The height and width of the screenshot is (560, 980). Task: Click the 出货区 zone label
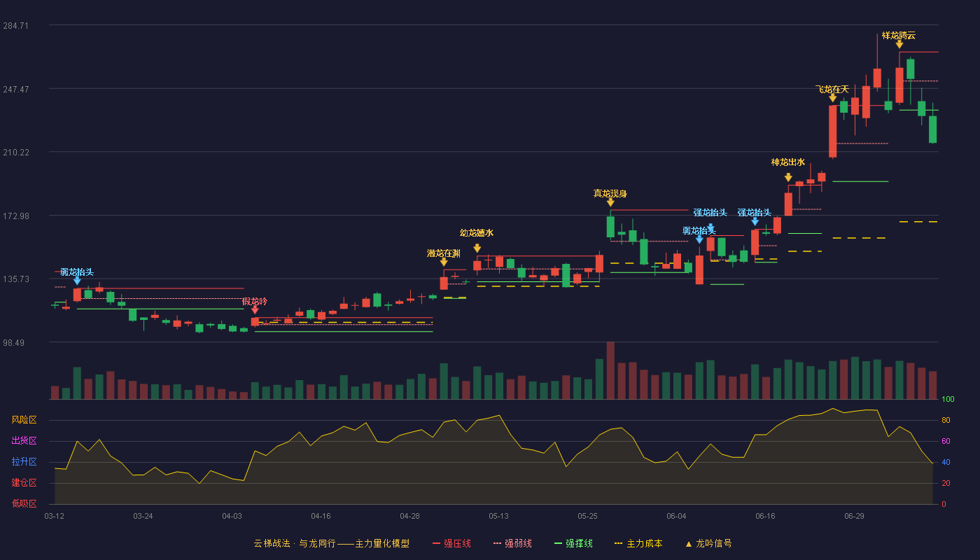24,441
